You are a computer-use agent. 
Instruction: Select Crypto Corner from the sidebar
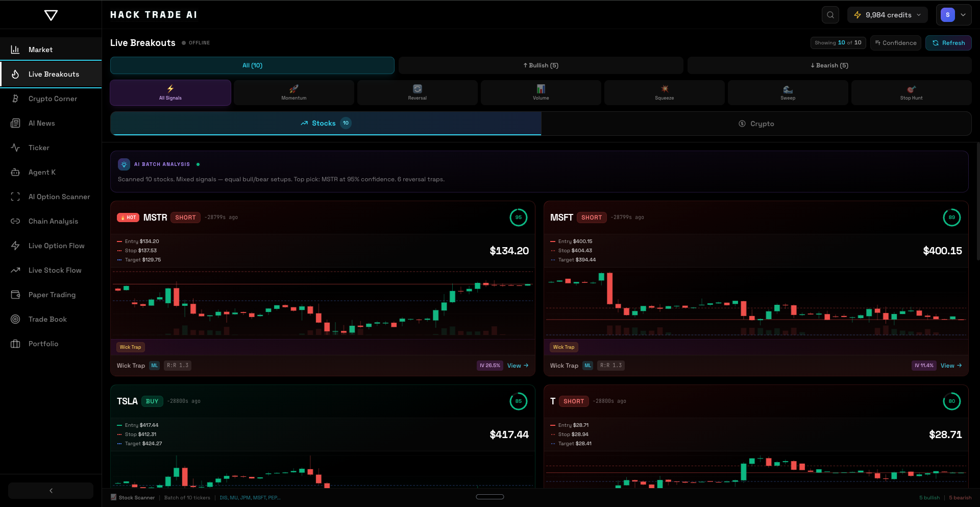point(53,99)
